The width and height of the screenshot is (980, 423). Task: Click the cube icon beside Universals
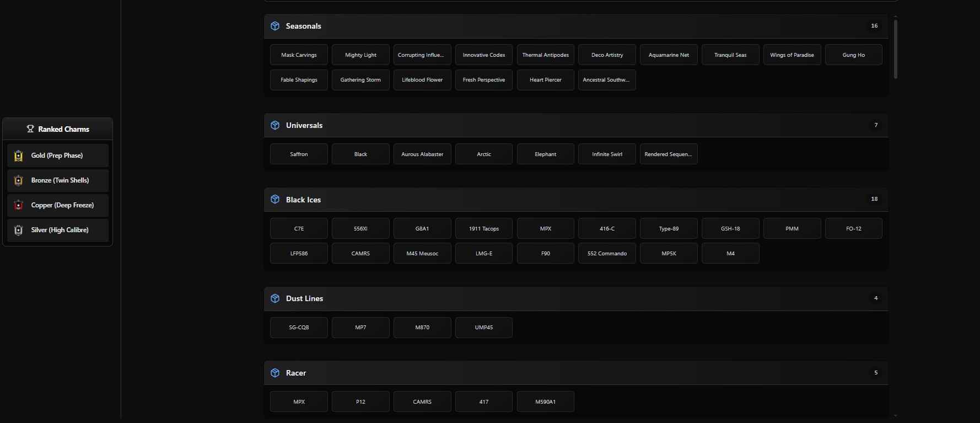click(275, 125)
